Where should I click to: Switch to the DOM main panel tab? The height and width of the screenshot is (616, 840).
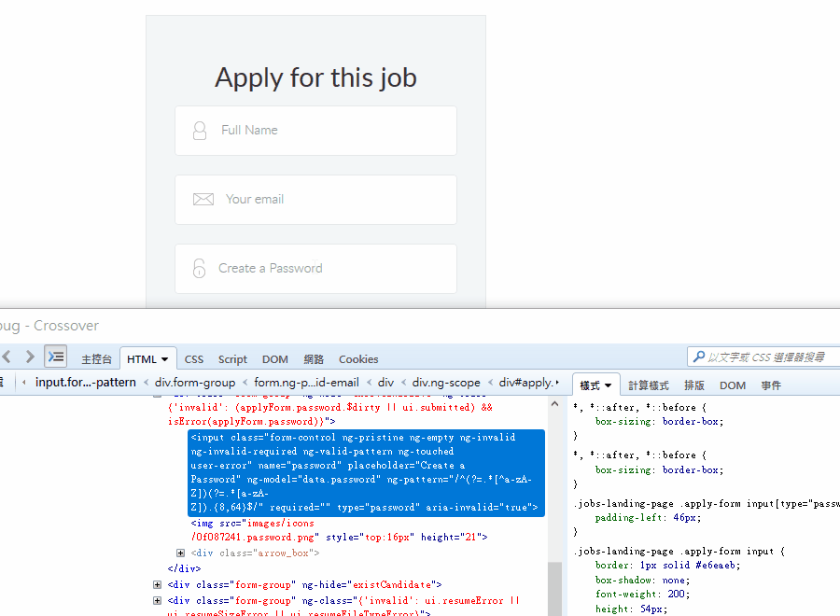(274, 359)
